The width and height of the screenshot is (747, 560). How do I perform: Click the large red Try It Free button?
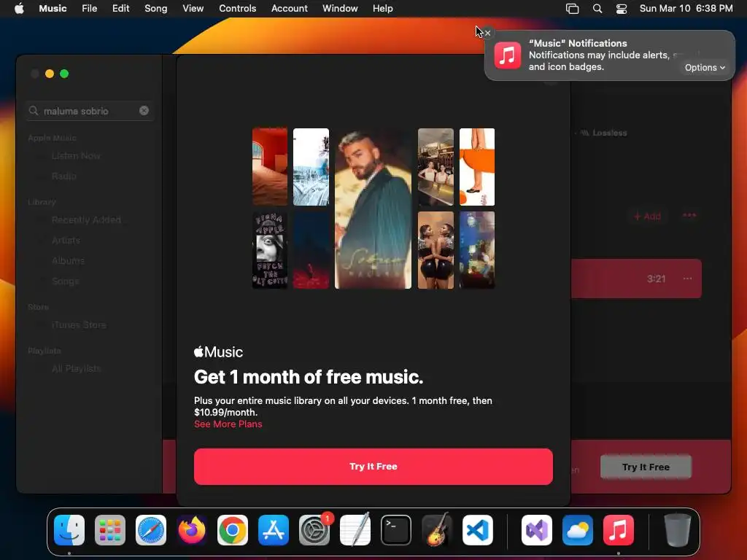(373, 466)
